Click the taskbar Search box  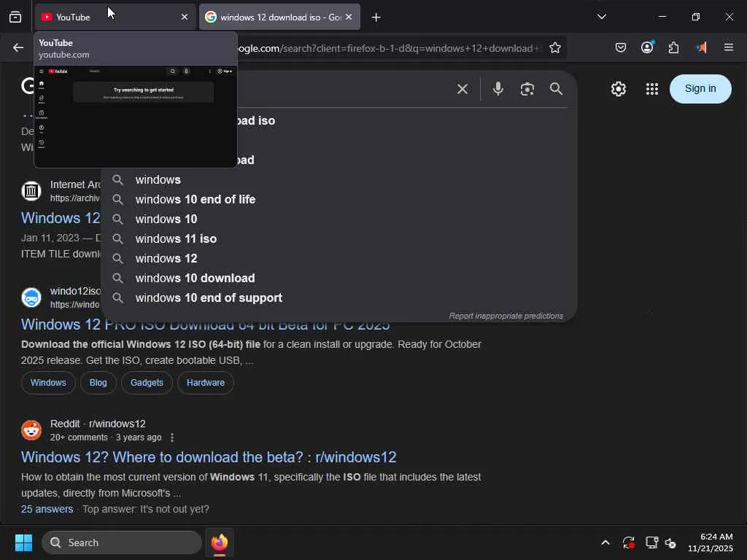pyautogui.click(x=122, y=542)
